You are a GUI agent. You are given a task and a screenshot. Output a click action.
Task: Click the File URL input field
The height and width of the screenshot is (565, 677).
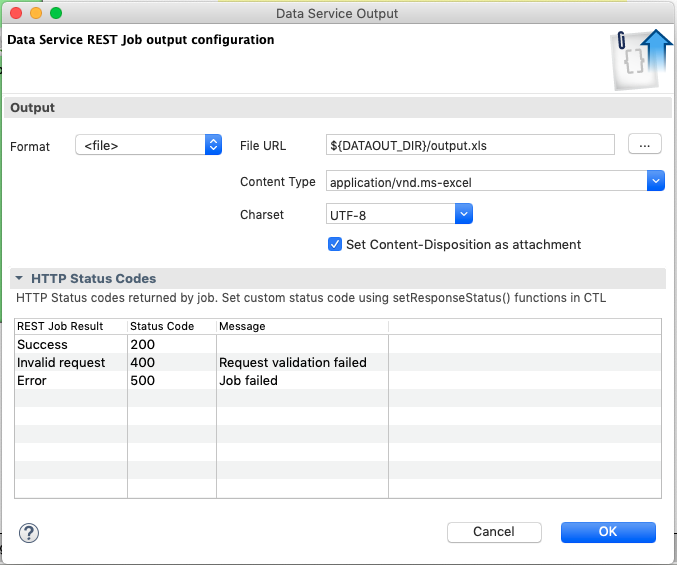coord(470,146)
